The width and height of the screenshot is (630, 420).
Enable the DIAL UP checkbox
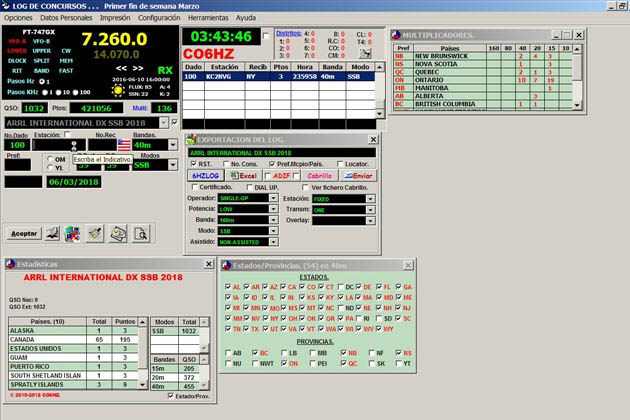click(250, 187)
